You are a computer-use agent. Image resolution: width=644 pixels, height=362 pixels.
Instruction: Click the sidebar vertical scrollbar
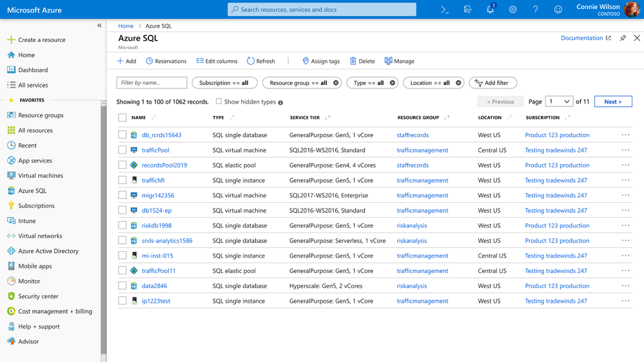(x=104, y=231)
